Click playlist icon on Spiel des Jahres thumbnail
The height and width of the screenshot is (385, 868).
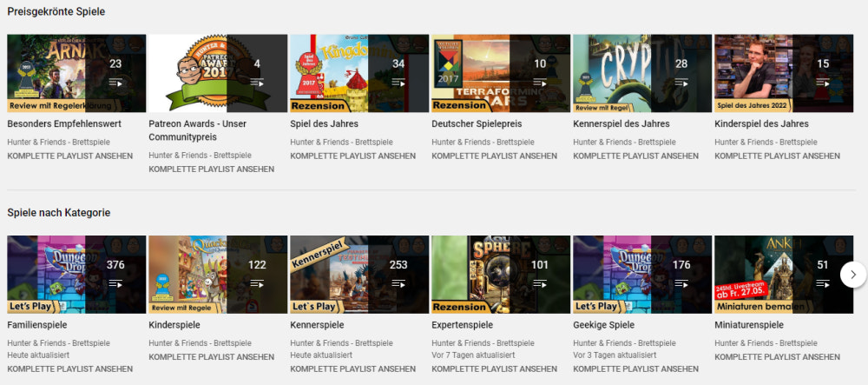pos(398,83)
